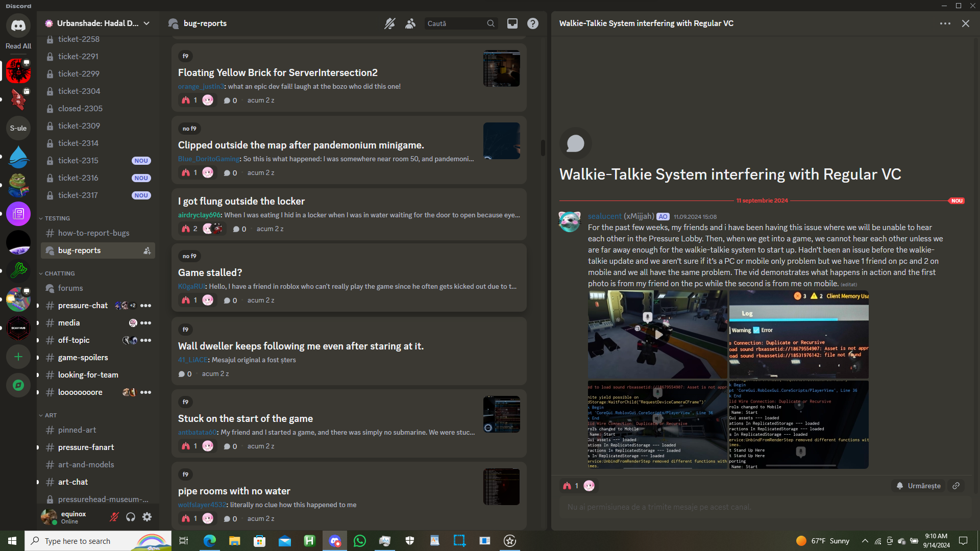Viewport: 980px width, 551px height.
Task: Click Add a Server plus icon
Action: click(x=18, y=357)
